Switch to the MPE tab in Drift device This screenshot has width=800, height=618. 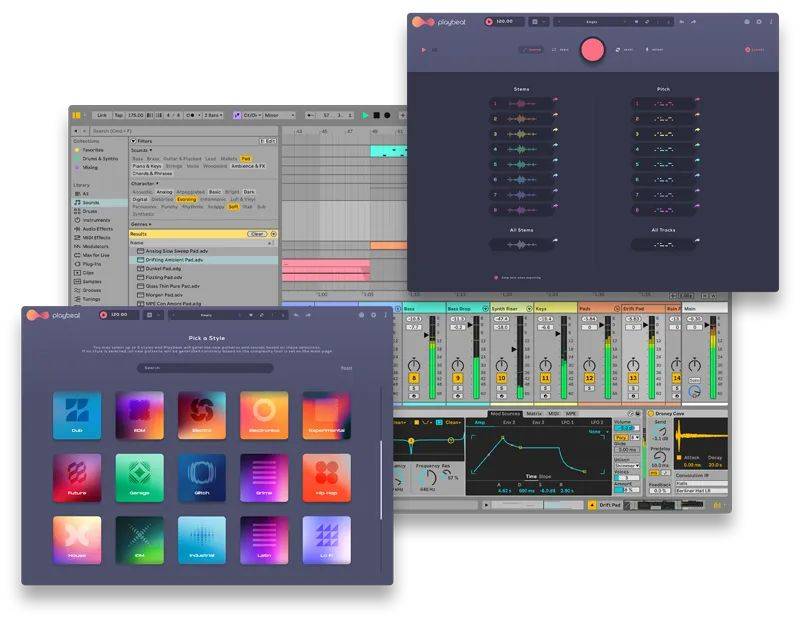point(571,413)
